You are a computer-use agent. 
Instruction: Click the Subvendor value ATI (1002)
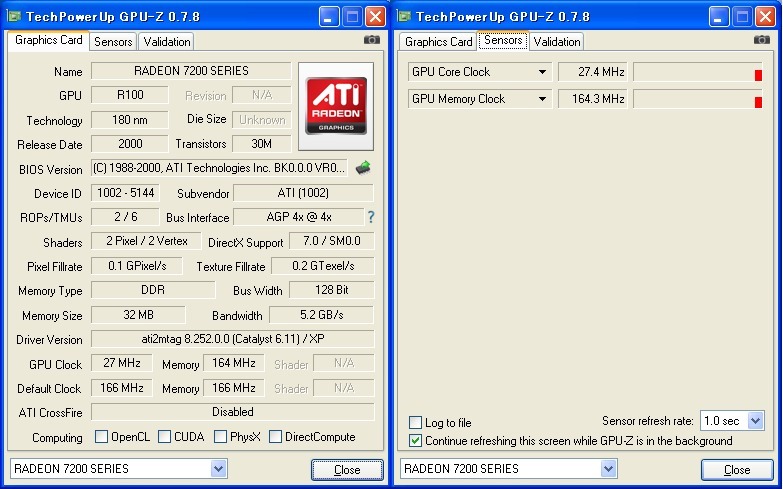coord(303,193)
